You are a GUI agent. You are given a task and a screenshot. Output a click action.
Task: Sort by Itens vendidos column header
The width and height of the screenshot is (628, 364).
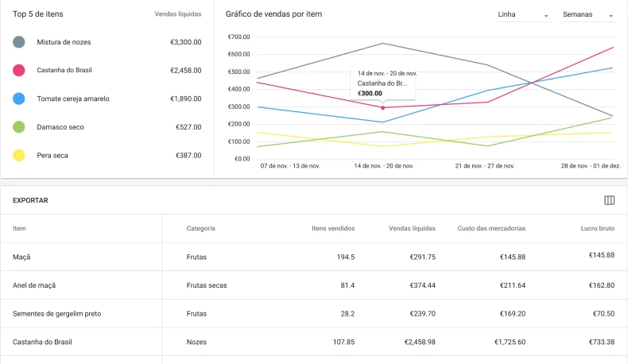[333, 228]
